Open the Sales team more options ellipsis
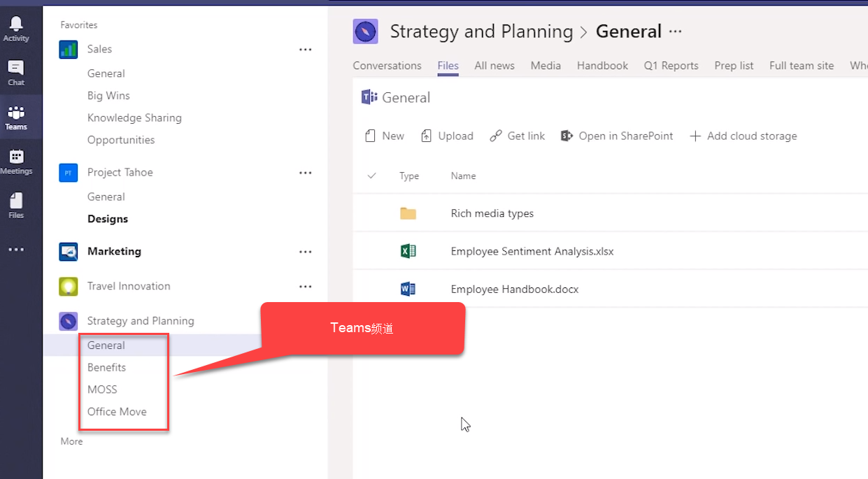 coord(305,50)
